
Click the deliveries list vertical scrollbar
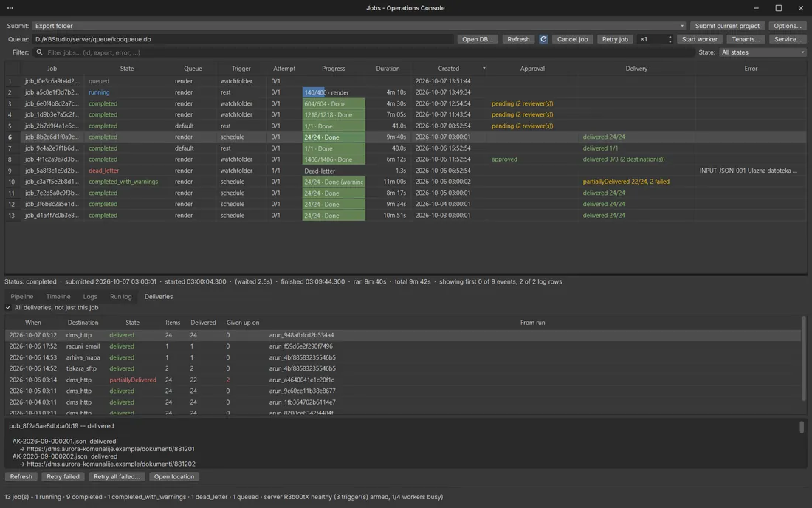pos(804,358)
